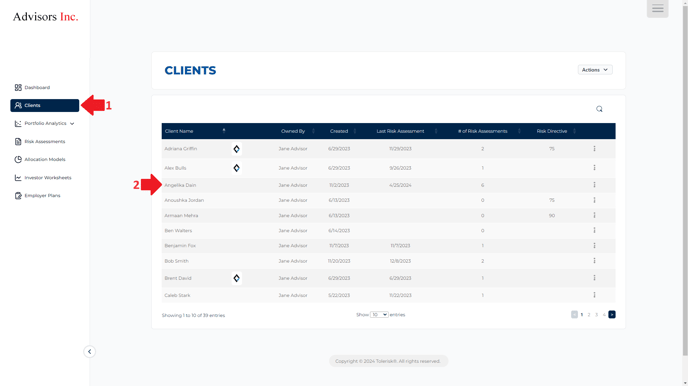Go to next page of clients
Screen dimensions: 688x386
coord(612,315)
